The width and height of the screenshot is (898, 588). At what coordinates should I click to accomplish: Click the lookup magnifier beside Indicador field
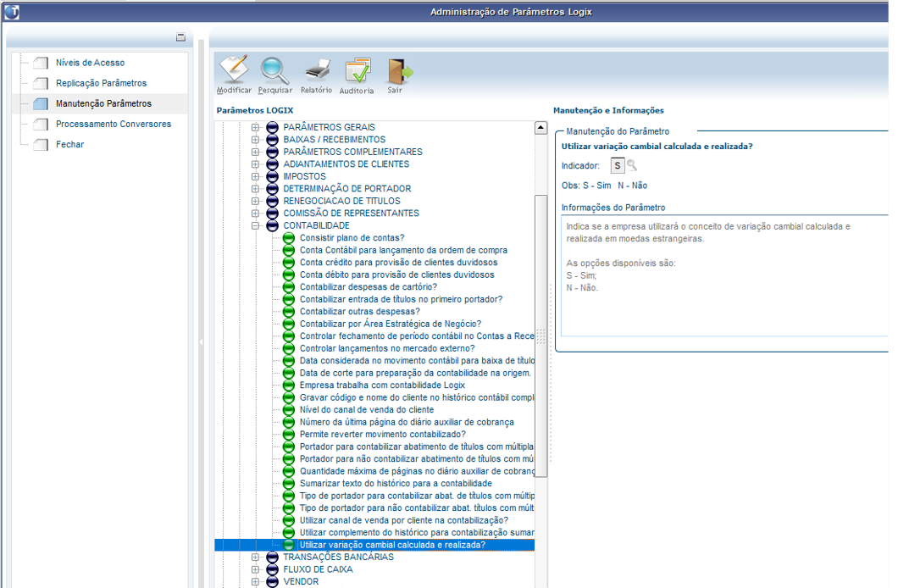coord(632,165)
